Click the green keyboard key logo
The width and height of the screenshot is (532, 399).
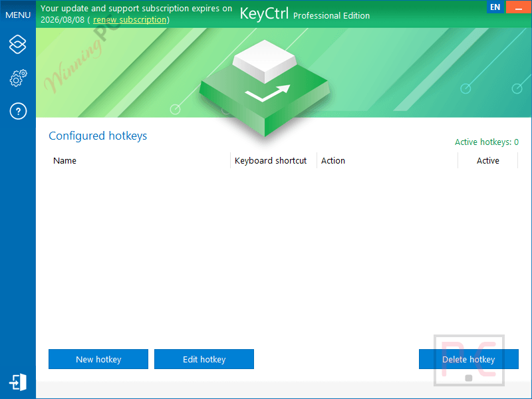[264, 88]
